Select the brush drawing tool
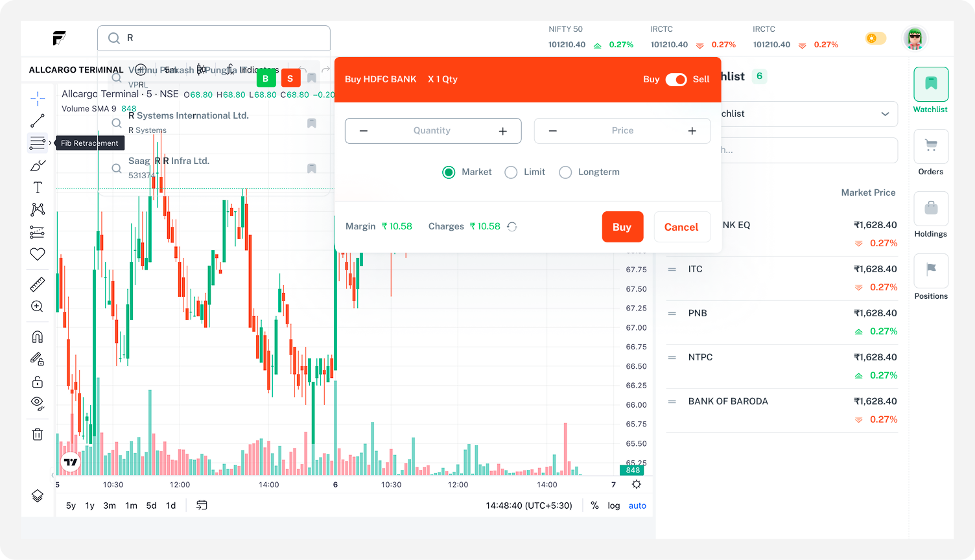Viewport: 975px width, 560px height. 38,165
